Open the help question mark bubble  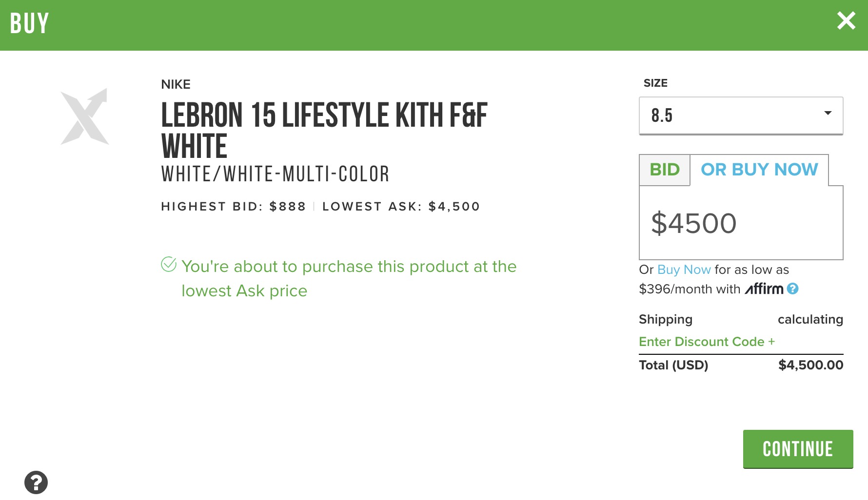(x=36, y=482)
